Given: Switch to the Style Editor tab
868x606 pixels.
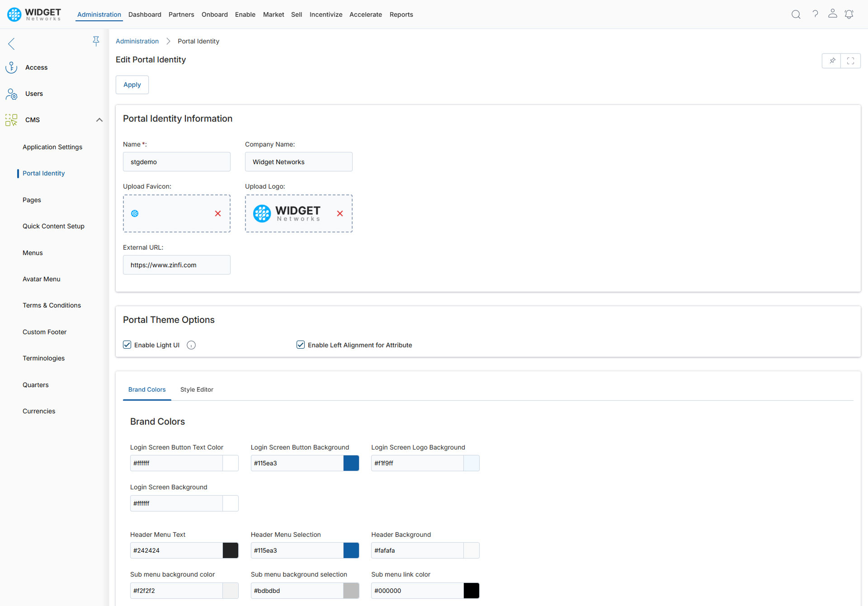Looking at the screenshot, I should click(x=197, y=389).
